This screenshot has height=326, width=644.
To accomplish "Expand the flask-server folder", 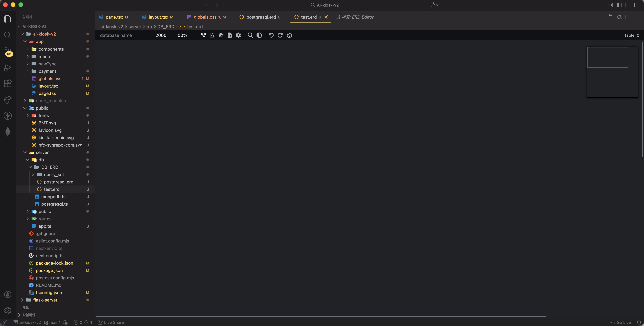I will 45,300.
